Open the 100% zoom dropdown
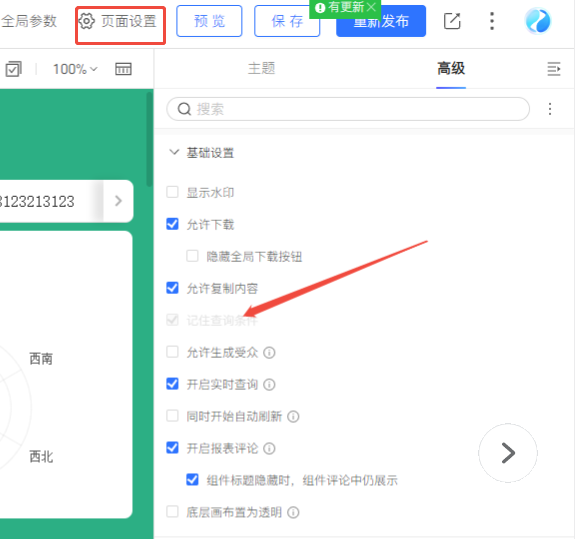The image size is (575, 539). pos(75,69)
